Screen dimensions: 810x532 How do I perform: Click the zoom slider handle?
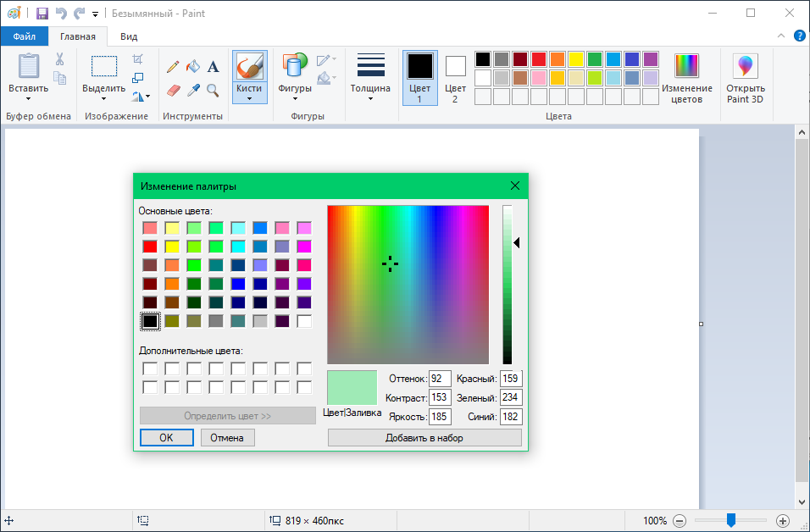tap(731, 520)
